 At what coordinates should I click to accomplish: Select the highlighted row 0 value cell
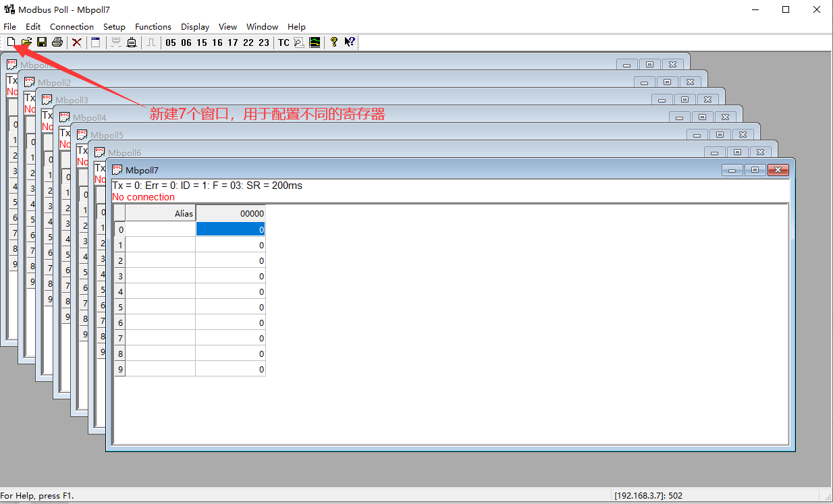point(230,229)
